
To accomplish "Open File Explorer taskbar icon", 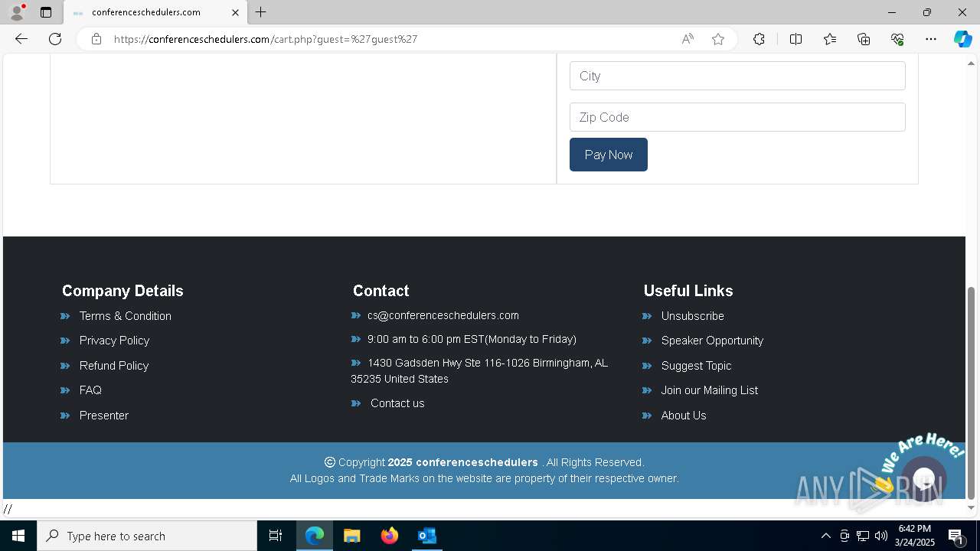I will pos(352,536).
